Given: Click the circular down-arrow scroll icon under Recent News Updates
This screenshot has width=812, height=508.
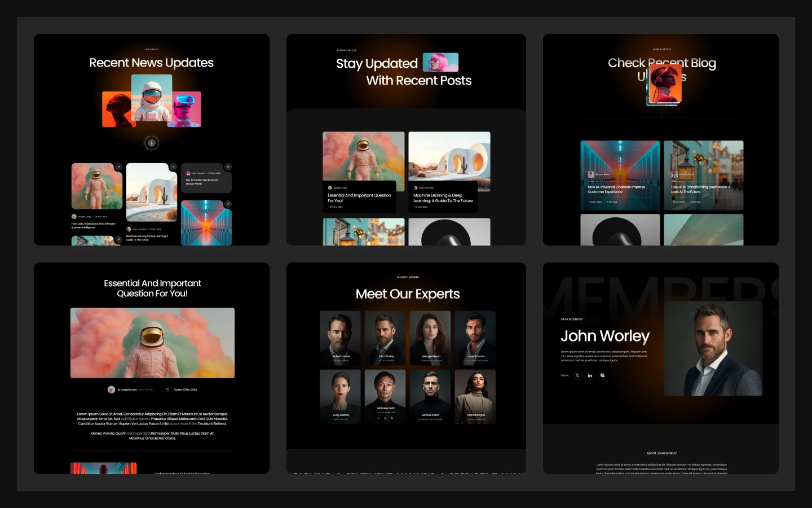Looking at the screenshot, I should [x=151, y=143].
